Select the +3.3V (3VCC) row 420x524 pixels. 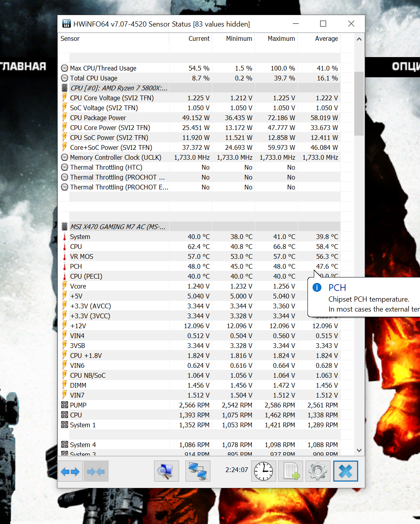pyautogui.click(x=199, y=316)
